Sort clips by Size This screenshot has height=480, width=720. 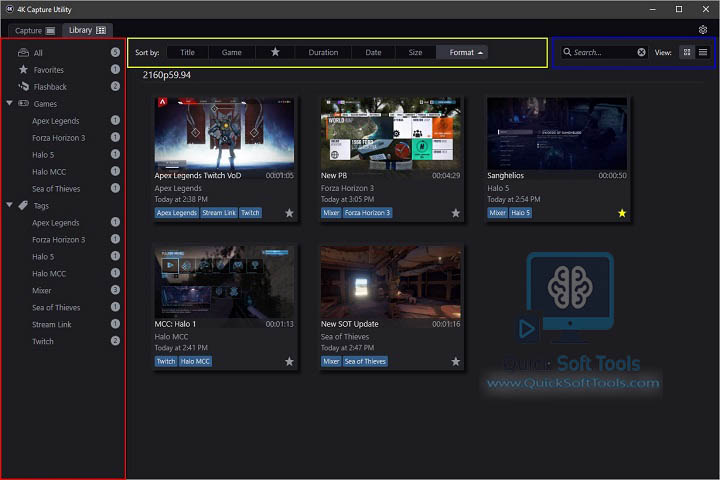click(415, 52)
